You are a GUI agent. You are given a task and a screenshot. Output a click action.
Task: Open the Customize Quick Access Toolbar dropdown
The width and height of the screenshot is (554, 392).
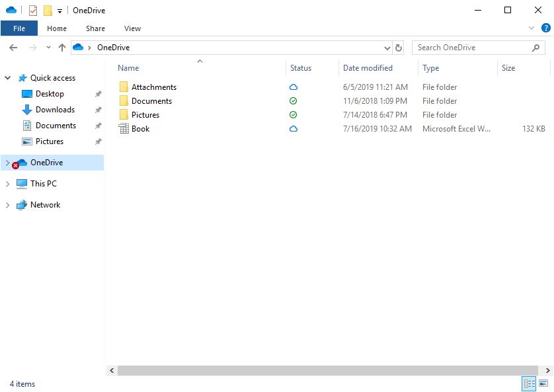[59, 11]
